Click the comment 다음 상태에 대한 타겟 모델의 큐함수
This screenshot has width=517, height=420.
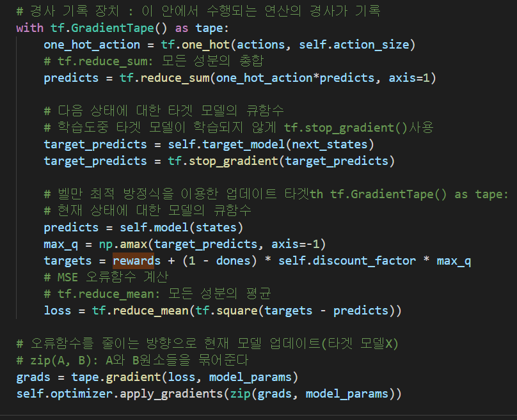click(x=164, y=111)
